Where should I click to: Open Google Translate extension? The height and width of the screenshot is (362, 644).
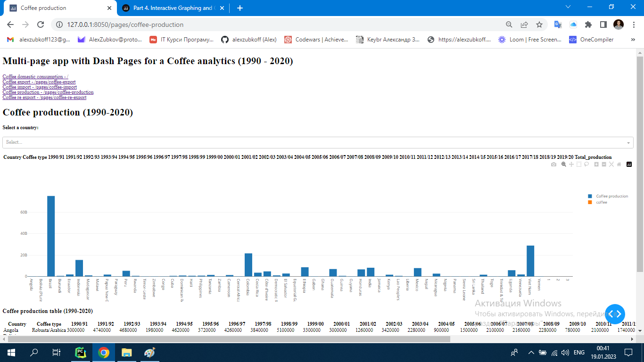coord(558,25)
